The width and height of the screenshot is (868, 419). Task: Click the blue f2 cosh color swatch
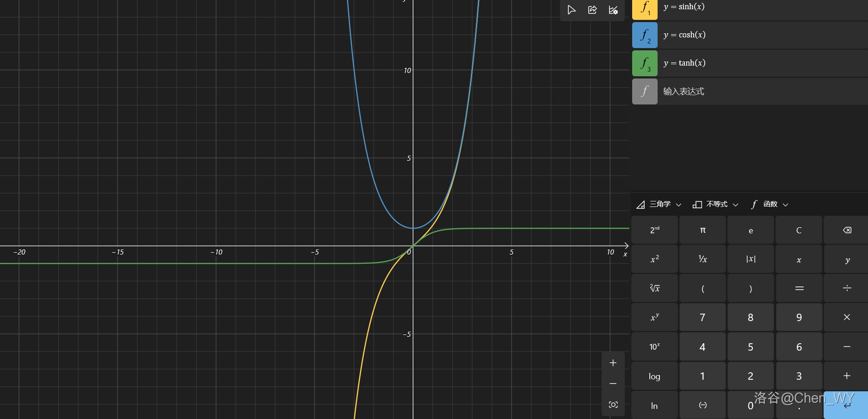645,35
